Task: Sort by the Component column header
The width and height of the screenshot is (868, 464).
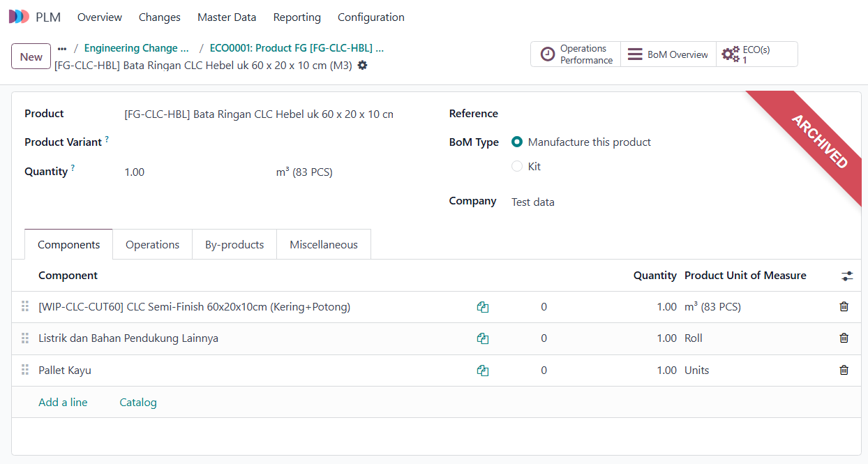Action: click(x=68, y=276)
